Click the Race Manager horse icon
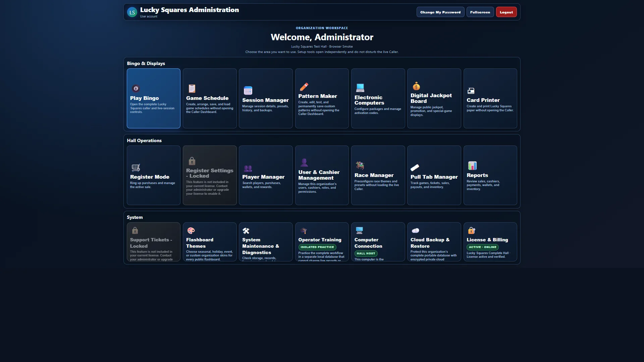The height and width of the screenshot is (362, 644). tap(360, 165)
